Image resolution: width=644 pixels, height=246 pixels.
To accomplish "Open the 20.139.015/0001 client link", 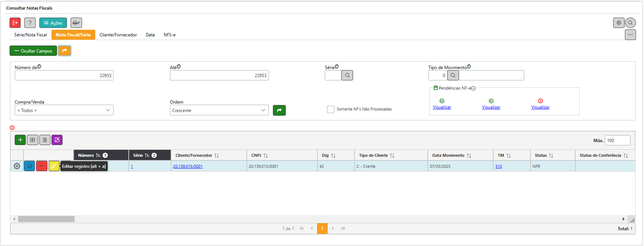I will [188, 166].
